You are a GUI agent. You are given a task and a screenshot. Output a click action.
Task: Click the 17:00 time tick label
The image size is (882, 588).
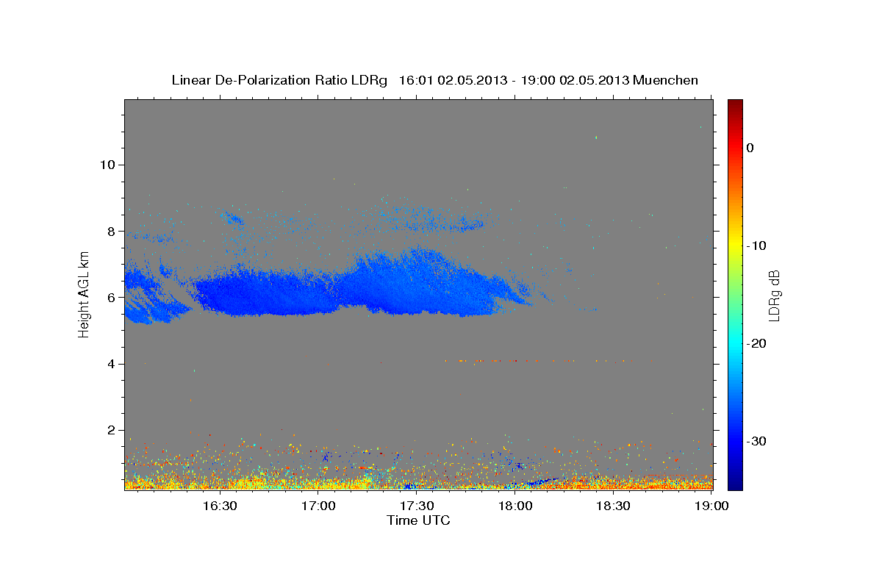pyautogui.click(x=318, y=506)
